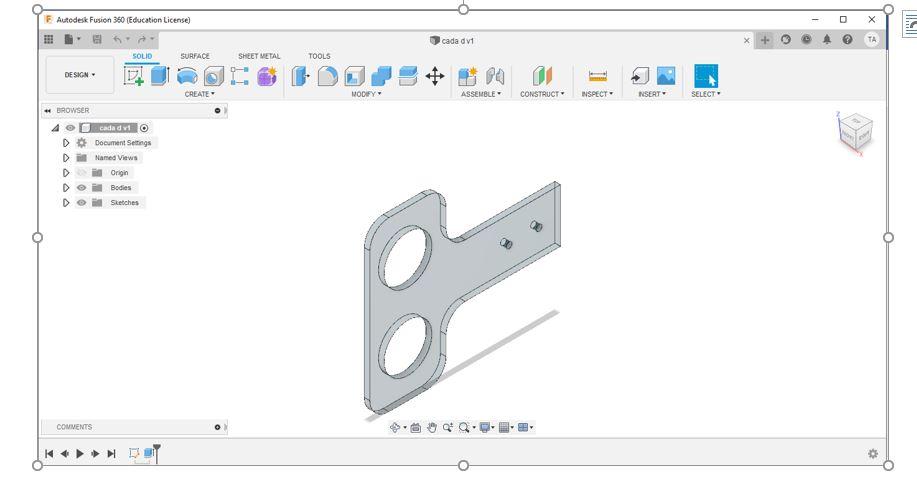
Task: Activate the Move/Copy tool
Action: (435, 76)
